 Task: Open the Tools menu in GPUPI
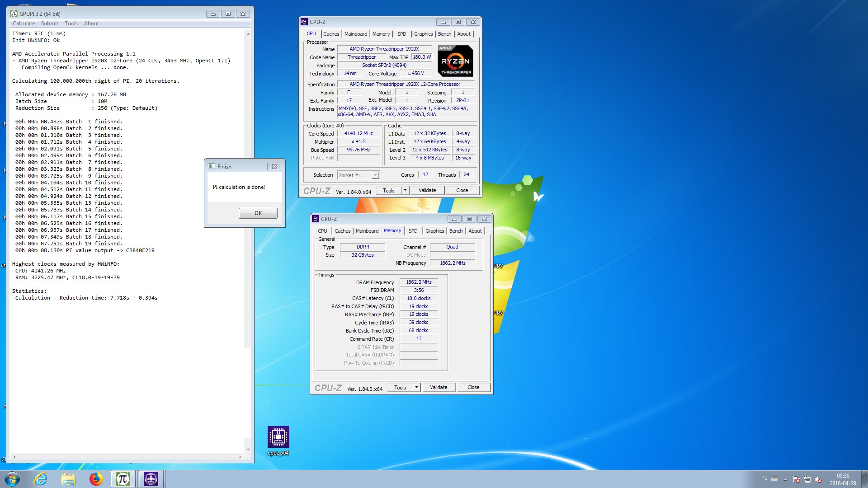[71, 23]
